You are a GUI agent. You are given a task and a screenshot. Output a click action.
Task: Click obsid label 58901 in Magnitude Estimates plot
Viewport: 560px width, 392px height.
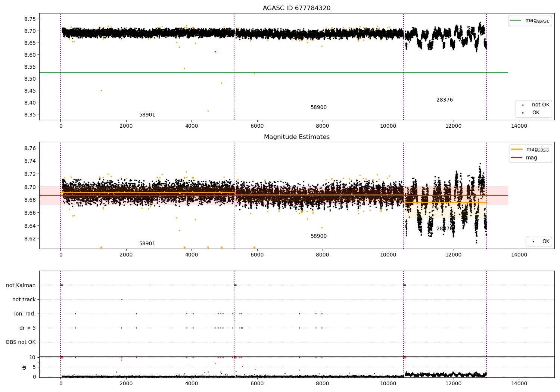point(147,244)
